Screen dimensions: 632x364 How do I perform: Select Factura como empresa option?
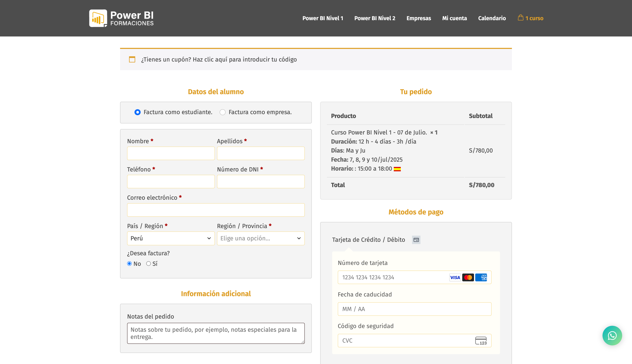(x=222, y=112)
